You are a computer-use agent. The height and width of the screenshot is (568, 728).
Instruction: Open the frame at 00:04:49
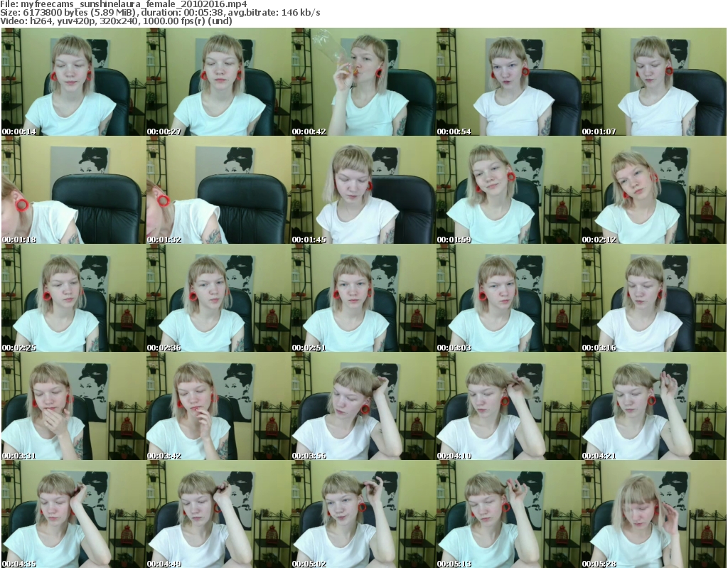coord(219,514)
